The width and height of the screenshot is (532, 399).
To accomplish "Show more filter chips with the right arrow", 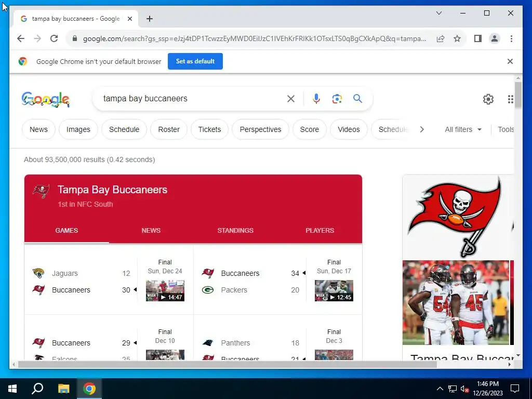I will (x=422, y=129).
